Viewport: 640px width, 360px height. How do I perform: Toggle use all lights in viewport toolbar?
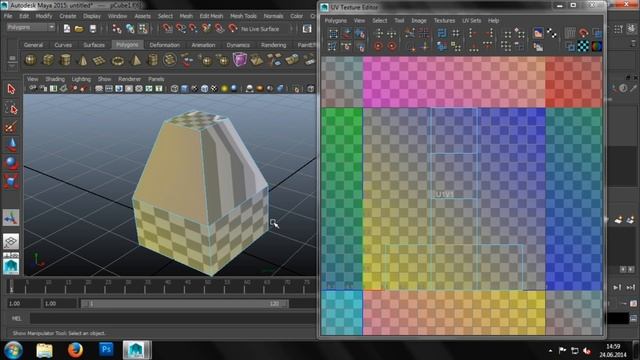(x=224, y=89)
